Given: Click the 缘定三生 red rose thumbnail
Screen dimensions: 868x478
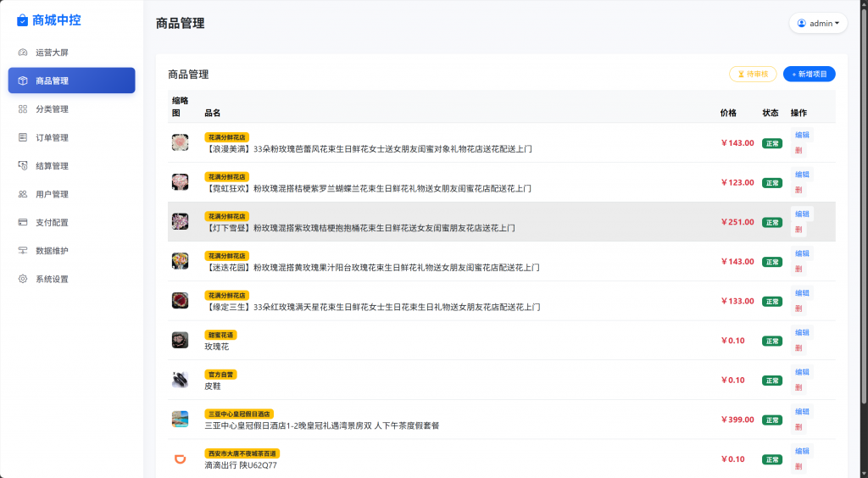Looking at the screenshot, I should pyautogui.click(x=180, y=301).
